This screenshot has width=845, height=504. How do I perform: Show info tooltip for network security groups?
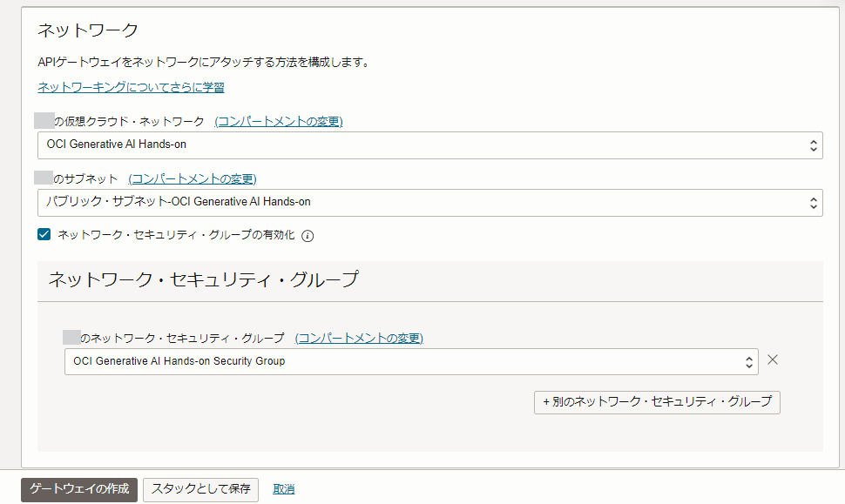(308, 236)
